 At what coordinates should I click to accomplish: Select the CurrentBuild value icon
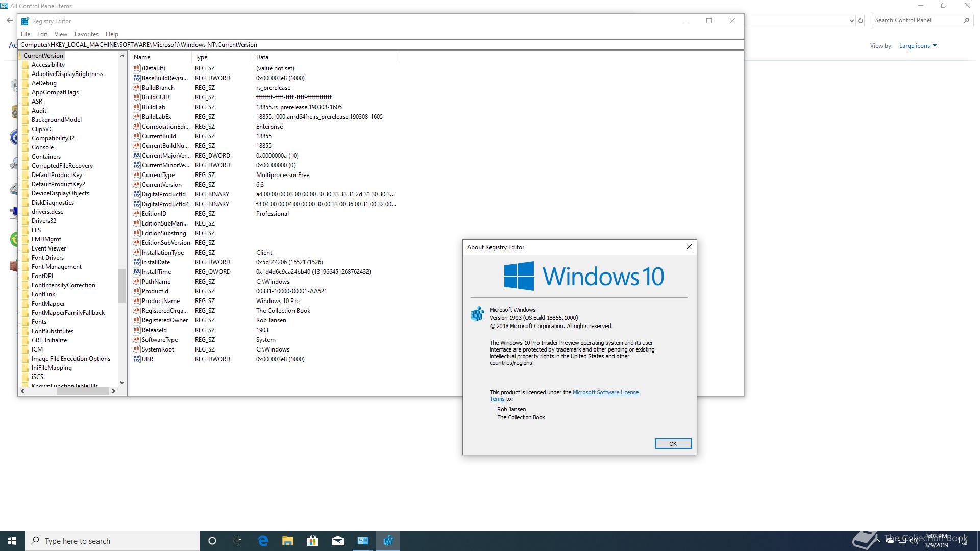pyautogui.click(x=136, y=136)
